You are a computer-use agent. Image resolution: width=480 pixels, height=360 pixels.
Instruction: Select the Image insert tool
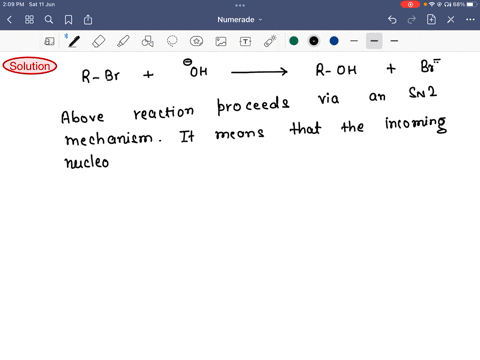pyautogui.click(x=221, y=41)
